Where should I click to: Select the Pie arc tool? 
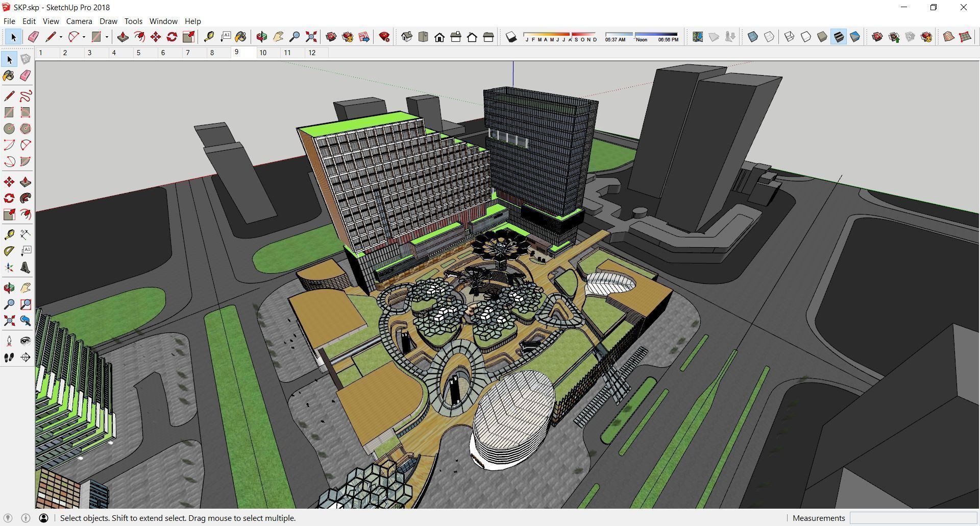(x=26, y=161)
